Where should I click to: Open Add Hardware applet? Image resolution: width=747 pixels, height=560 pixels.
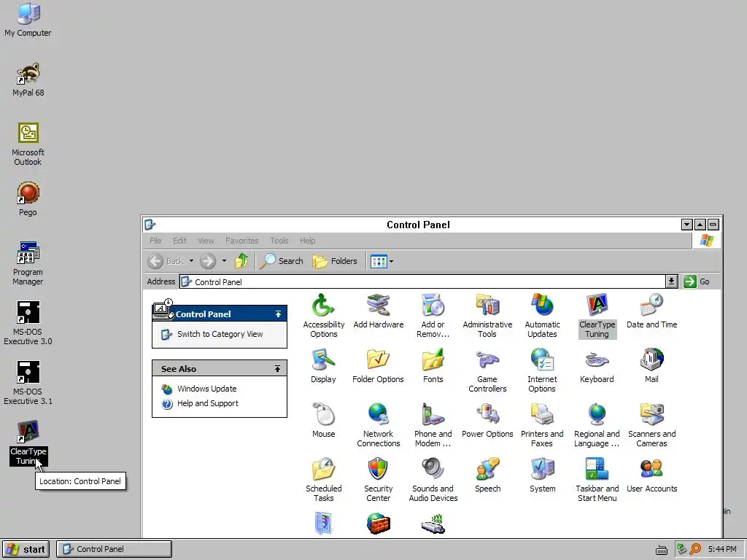pyautogui.click(x=379, y=311)
